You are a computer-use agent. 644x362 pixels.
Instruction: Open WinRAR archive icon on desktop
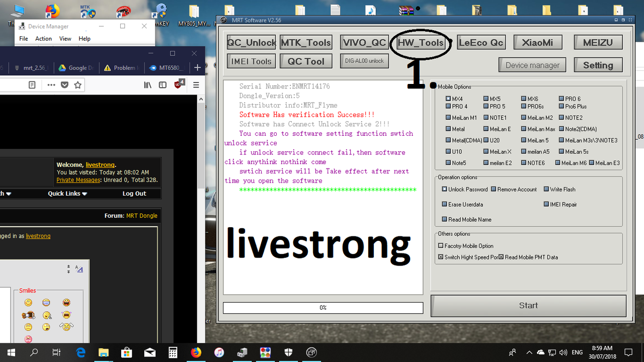point(407,11)
